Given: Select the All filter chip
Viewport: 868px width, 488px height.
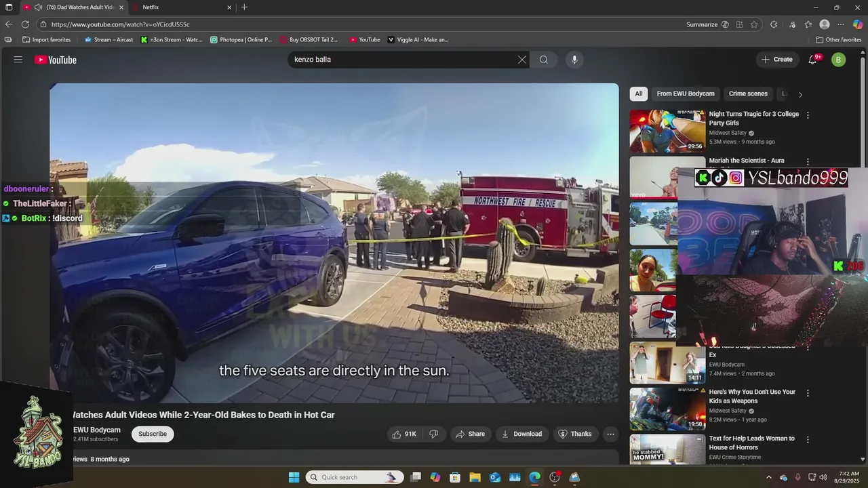Looking at the screenshot, I should coord(638,94).
